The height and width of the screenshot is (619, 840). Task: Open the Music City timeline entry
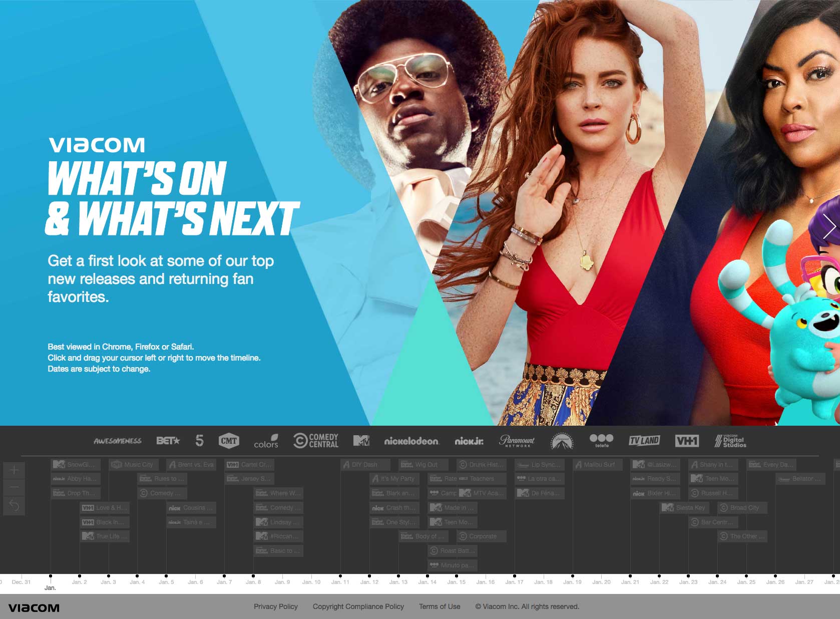134,465
